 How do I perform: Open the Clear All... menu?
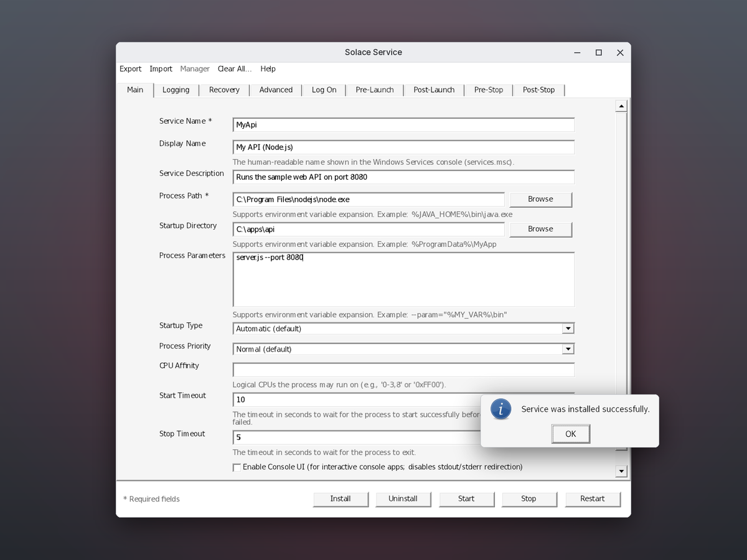[x=235, y=69]
